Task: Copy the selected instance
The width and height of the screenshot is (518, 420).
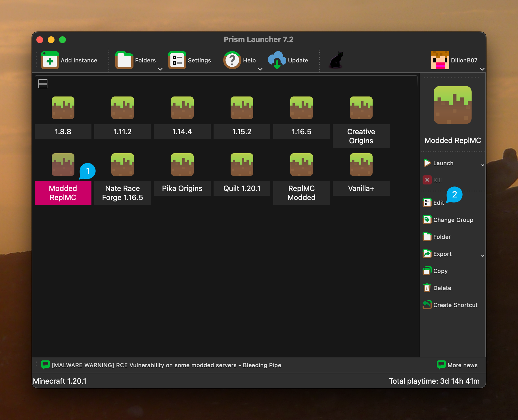Action: [x=435, y=271]
